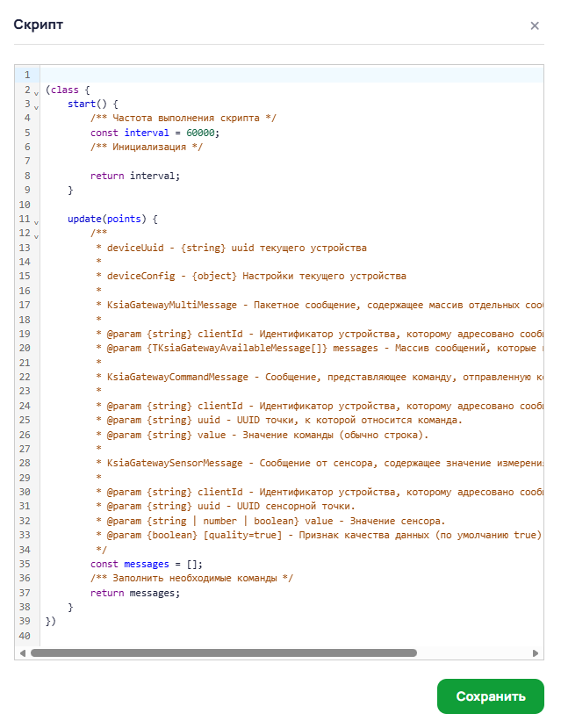
Task: Click line number 40 in the gutter
Action: [25, 636]
